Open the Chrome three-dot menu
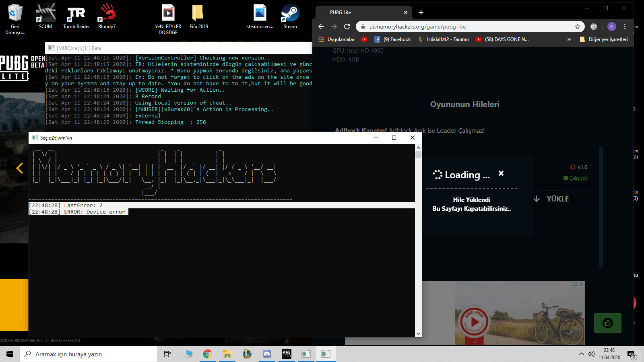Viewport: 644px width, 362px height. [x=625, y=27]
